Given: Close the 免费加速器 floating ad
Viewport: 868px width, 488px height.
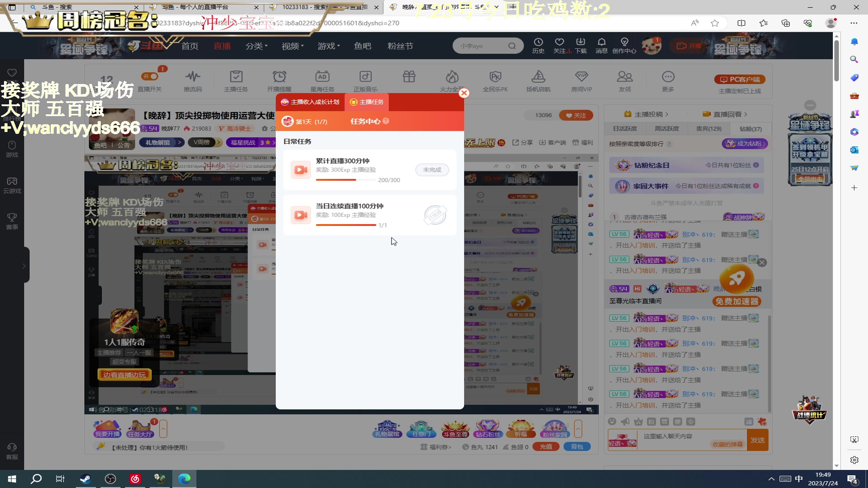Looking at the screenshot, I should pyautogui.click(x=762, y=263).
